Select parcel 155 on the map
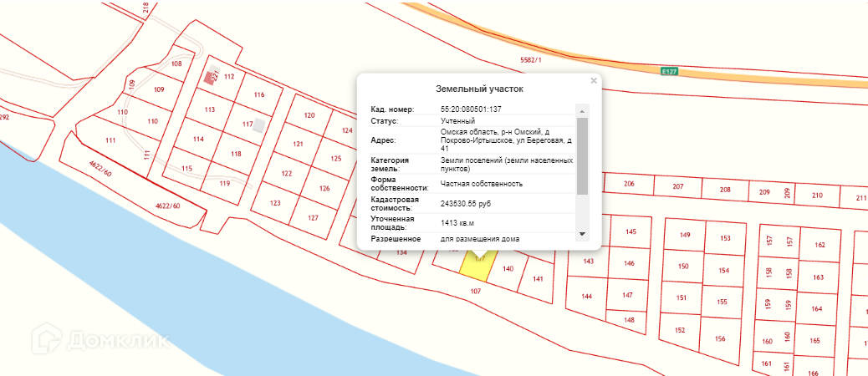The image size is (868, 376). 722,302
